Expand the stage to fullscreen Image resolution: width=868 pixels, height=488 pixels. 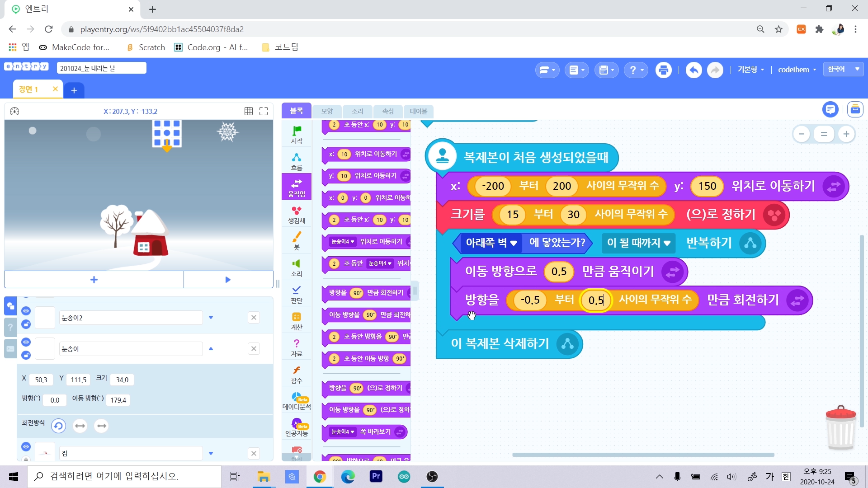pos(264,111)
